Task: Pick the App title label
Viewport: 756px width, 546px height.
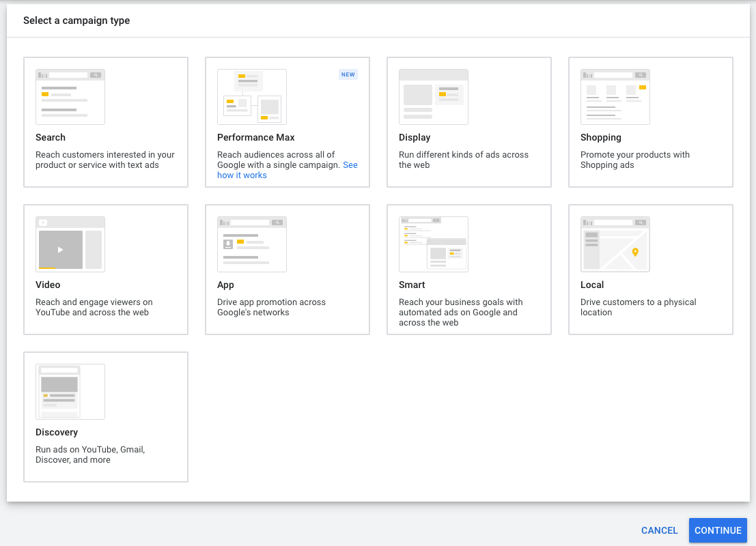Action: 225,285
